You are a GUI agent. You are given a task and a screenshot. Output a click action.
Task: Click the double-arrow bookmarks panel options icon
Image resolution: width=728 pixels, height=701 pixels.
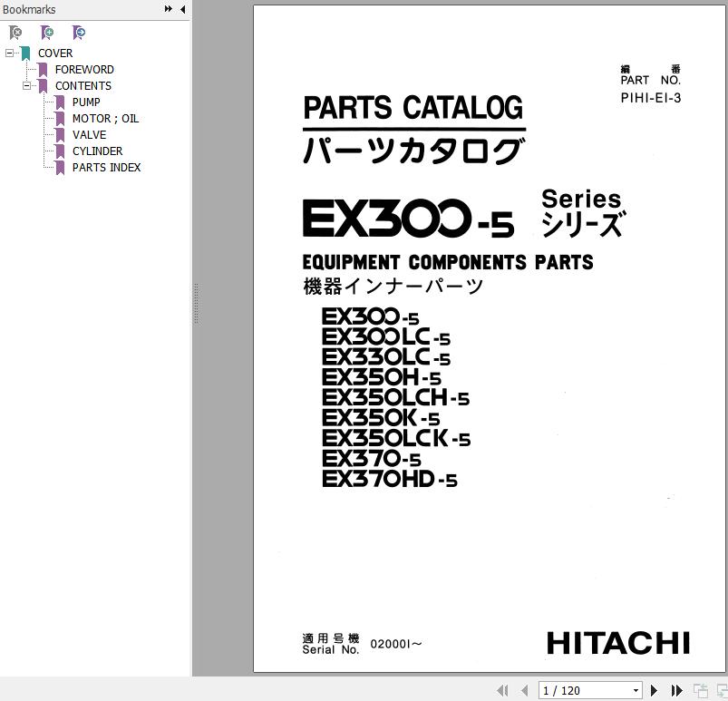click(168, 9)
